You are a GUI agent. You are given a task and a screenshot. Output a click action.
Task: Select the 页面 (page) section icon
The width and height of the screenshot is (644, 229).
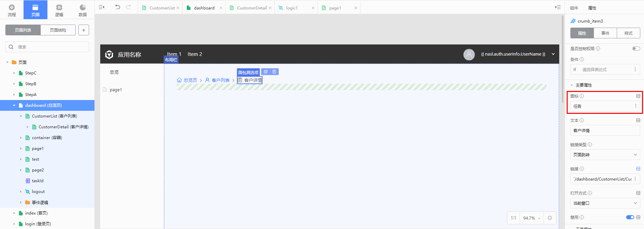pyautogui.click(x=35, y=10)
